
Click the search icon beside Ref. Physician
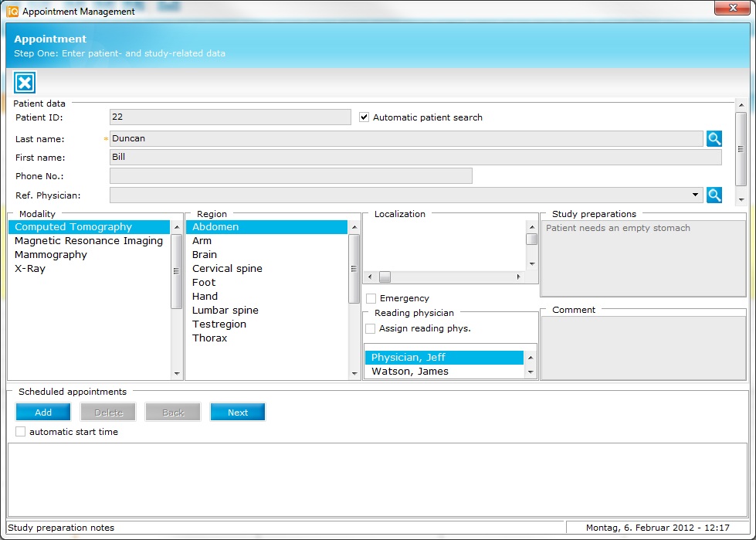pyautogui.click(x=714, y=195)
